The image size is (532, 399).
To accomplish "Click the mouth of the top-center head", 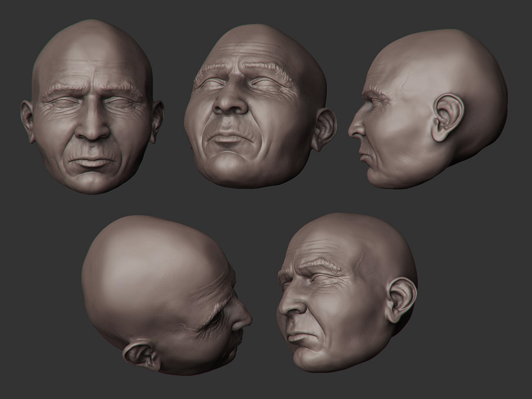I will coord(230,139).
